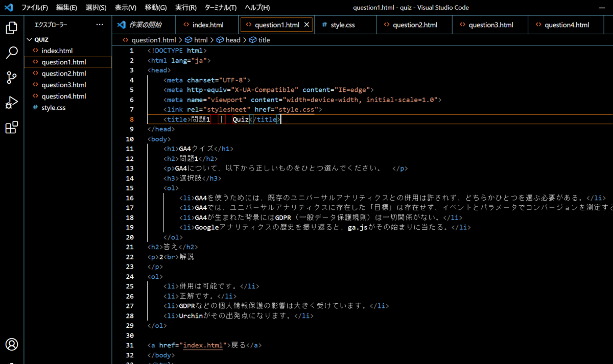
Task: Close the question1.html editor tab
Action: pyautogui.click(x=306, y=25)
